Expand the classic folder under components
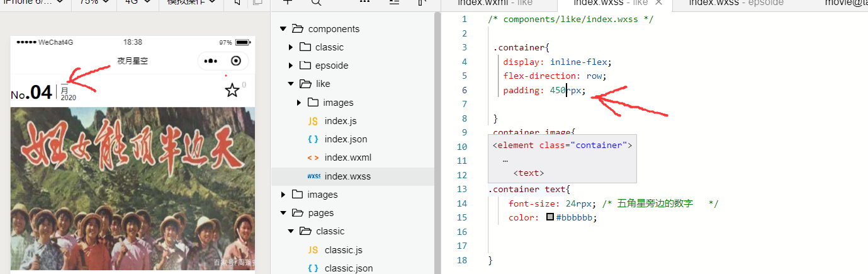 291,47
